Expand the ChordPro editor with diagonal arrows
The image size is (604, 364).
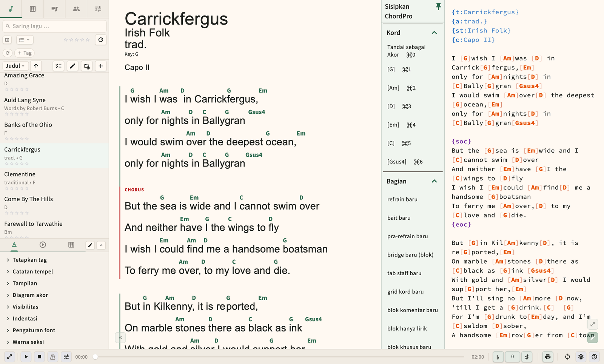(x=593, y=324)
